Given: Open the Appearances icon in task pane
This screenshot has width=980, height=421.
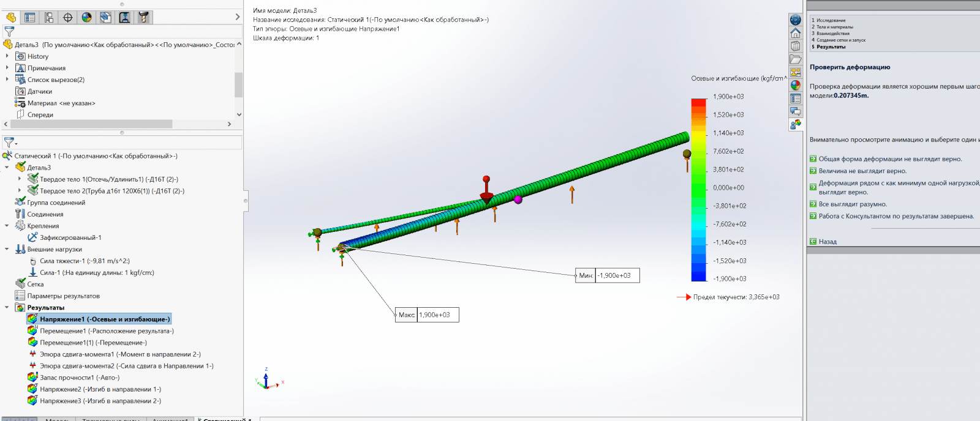Looking at the screenshot, I should (x=795, y=85).
